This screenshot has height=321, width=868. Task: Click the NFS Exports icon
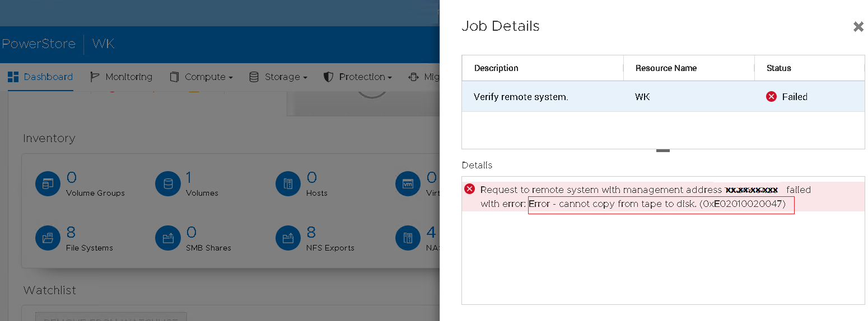coord(288,238)
